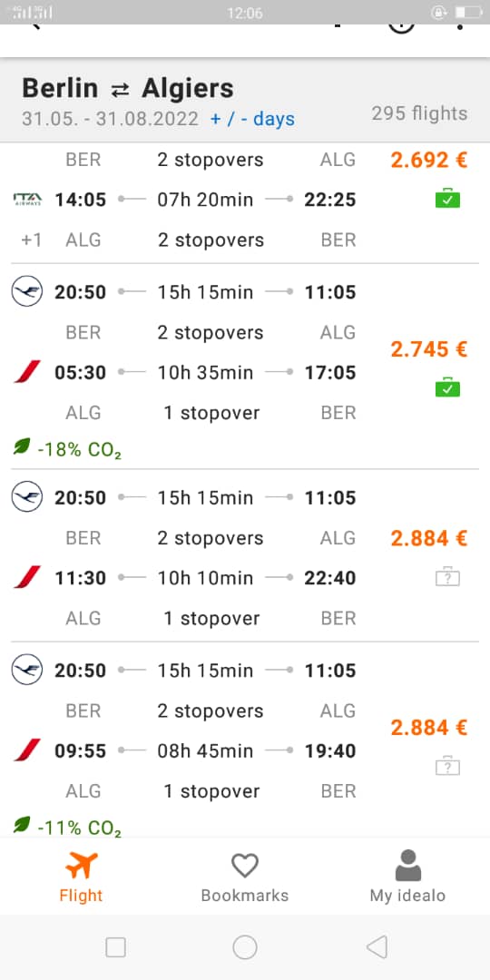Open the Flight tab airplane icon
The image size is (490, 980).
tap(82, 865)
